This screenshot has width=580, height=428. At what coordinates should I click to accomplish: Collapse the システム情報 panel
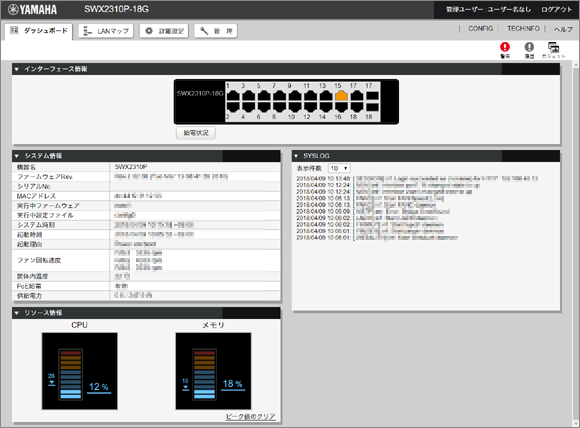coord(16,156)
